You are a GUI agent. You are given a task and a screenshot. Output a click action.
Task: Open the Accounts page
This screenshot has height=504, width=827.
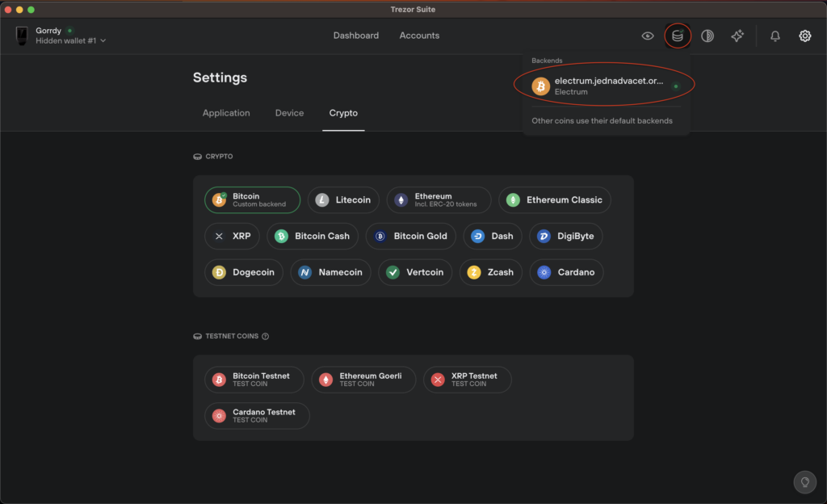419,36
